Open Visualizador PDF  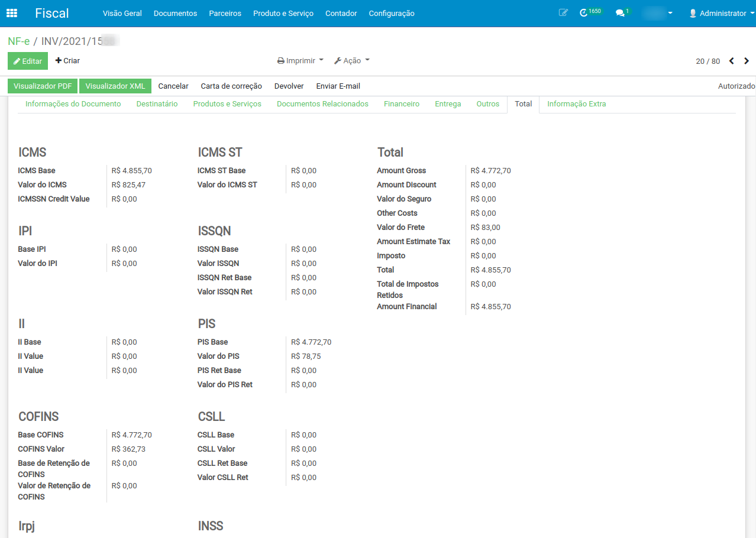pos(43,86)
